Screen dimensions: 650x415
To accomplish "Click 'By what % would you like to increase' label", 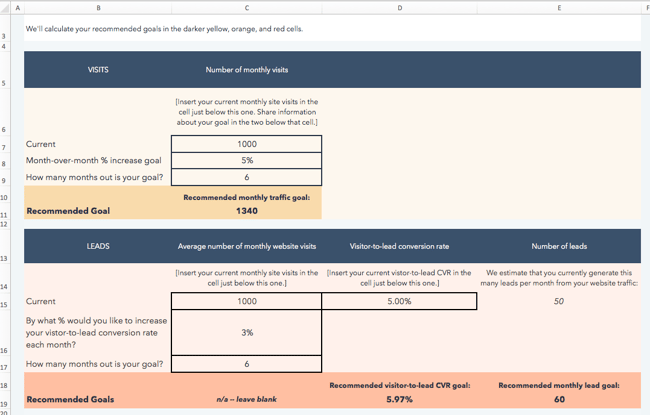I will tap(96, 332).
